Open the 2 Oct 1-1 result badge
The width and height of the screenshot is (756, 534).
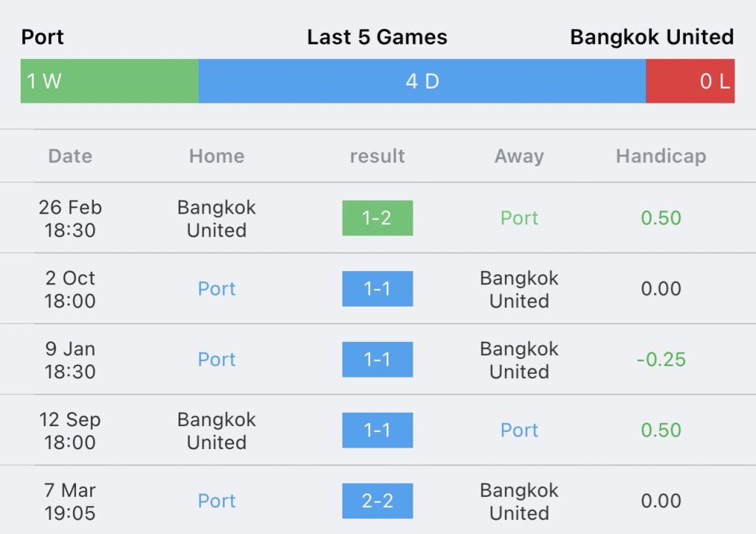click(377, 289)
